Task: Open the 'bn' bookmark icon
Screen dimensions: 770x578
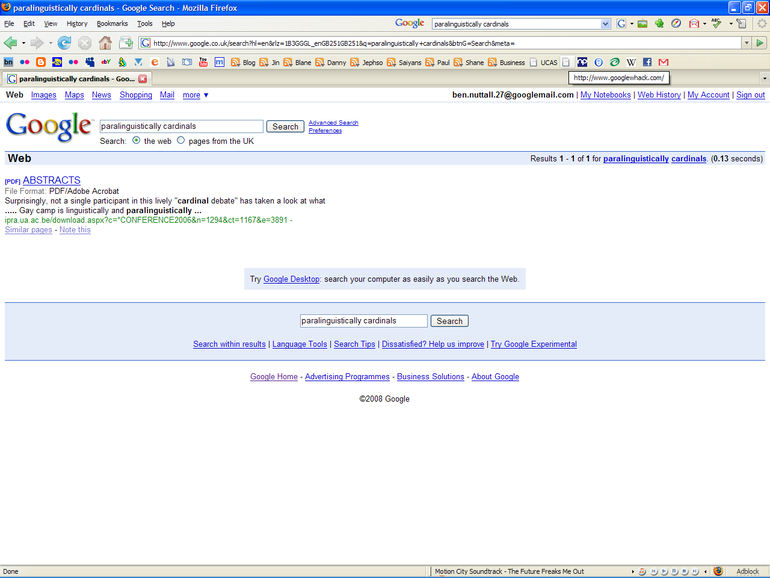Action: (8, 62)
